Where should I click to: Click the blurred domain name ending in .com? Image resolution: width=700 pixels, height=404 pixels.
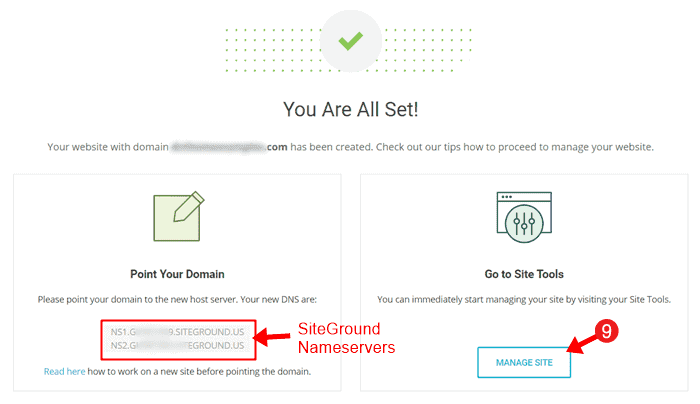click(x=229, y=147)
